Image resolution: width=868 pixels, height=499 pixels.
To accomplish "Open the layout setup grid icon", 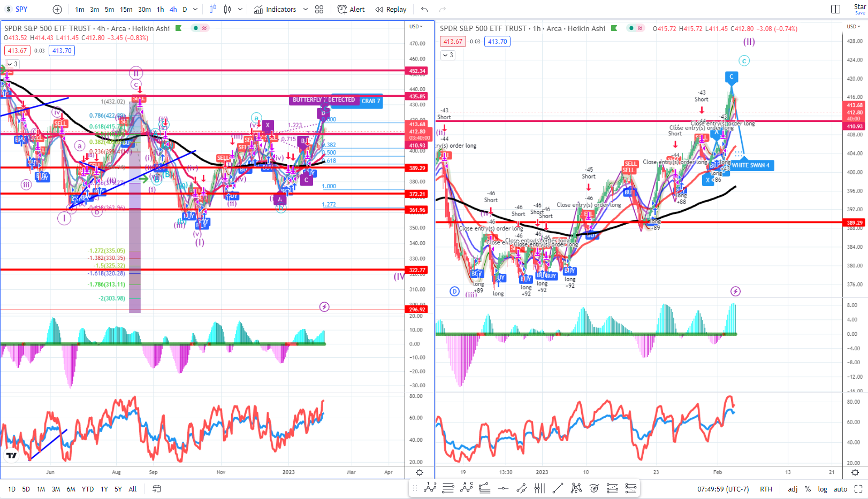I will tap(319, 9).
